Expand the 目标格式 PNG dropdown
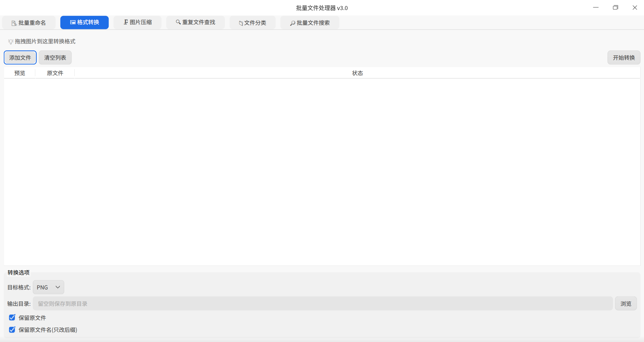Screen dimensions: 644x342 point(48,287)
